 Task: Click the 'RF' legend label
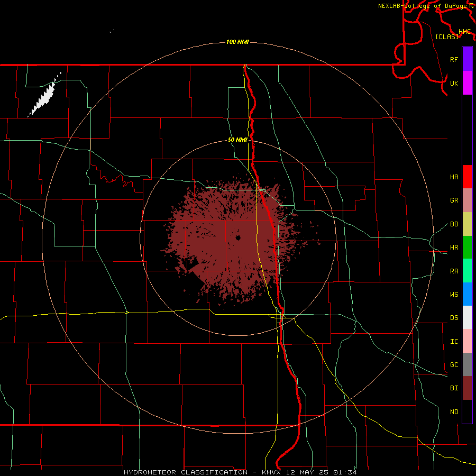tap(454, 59)
